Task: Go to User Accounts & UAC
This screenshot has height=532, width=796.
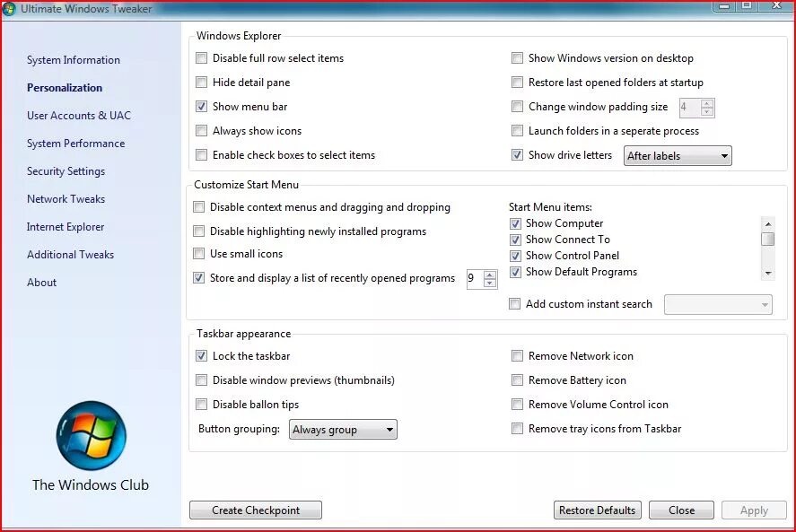Action: [x=79, y=116]
